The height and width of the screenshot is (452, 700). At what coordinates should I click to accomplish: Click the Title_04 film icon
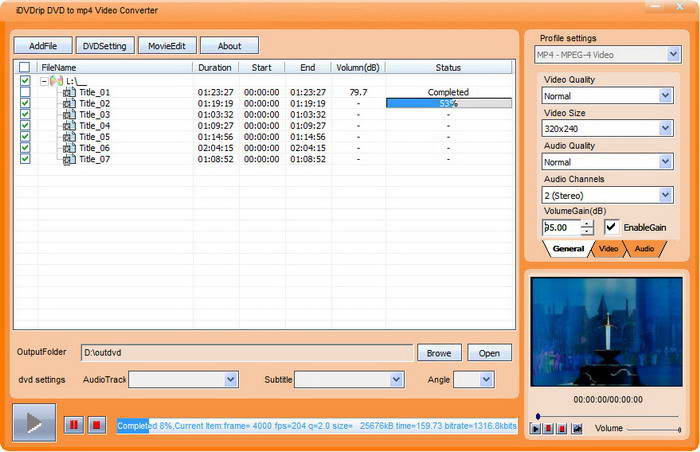69,126
